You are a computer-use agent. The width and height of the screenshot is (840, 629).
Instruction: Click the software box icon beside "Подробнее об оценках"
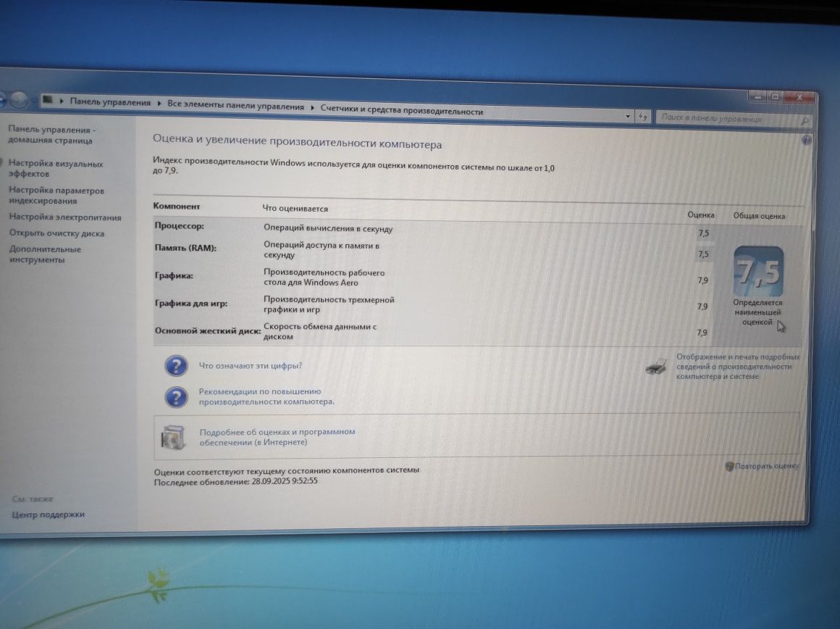173,438
